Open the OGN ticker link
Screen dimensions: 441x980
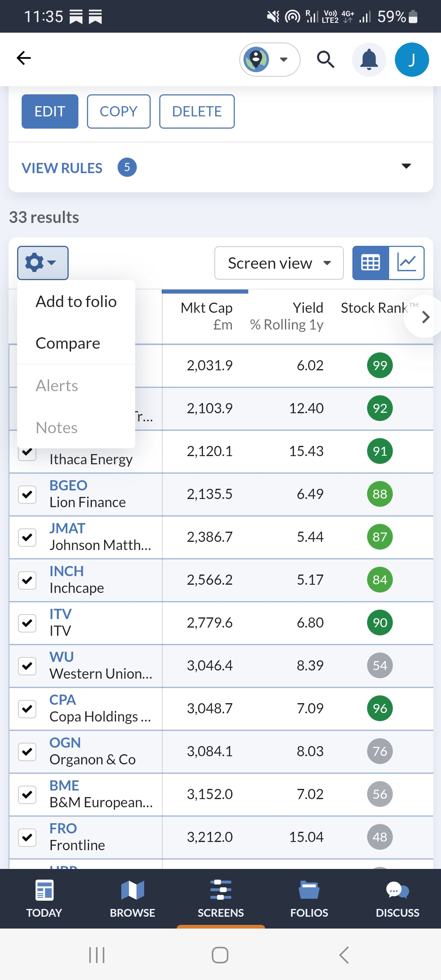65,743
